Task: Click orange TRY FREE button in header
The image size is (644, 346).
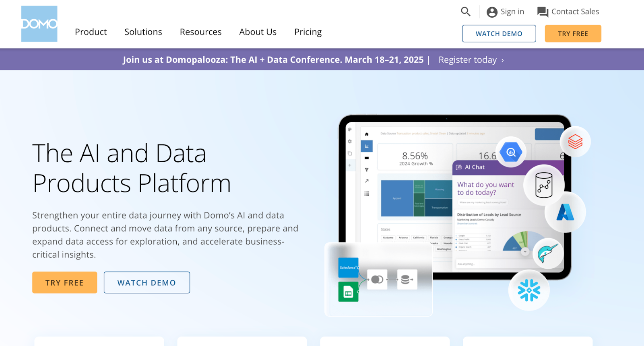Action: point(573,33)
